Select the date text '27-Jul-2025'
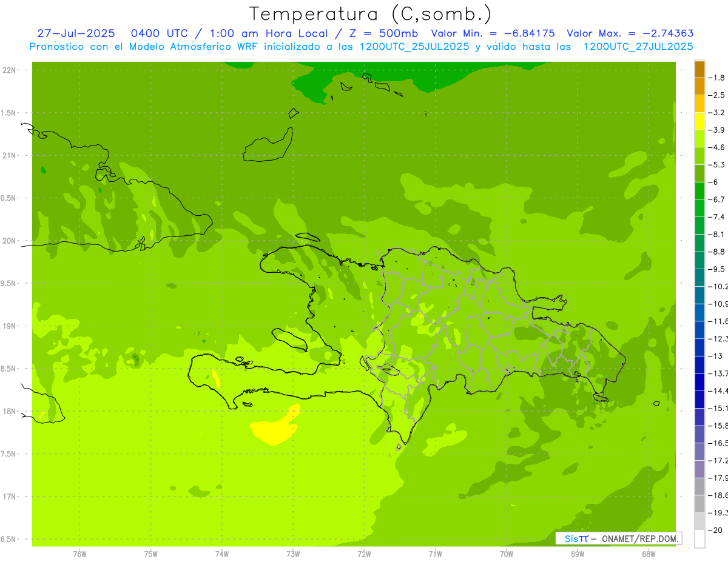728x562 pixels. (76, 33)
